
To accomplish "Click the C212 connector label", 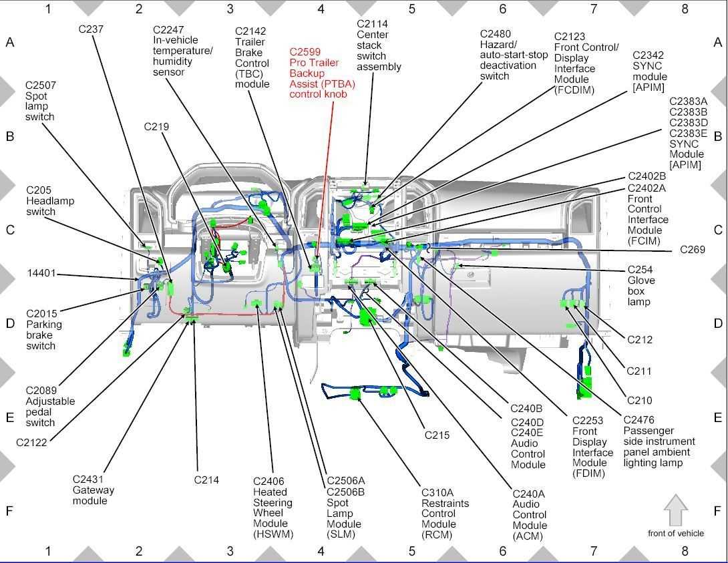I will [639, 340].
